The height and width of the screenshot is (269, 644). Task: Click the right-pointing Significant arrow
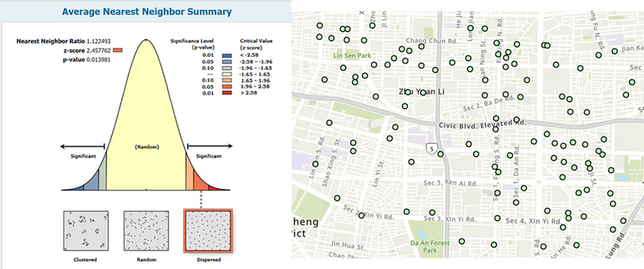coord(209,146)
